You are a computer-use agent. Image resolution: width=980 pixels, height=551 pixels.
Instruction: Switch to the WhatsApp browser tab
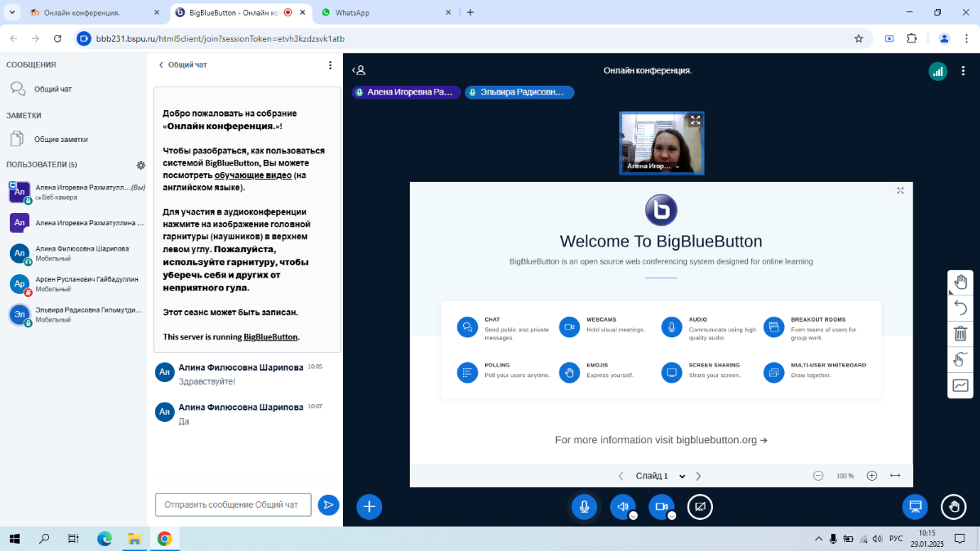pos(384,12)
